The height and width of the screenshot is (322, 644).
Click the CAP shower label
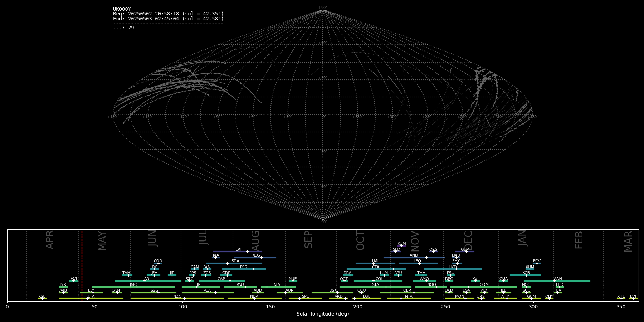click(221, 279)
